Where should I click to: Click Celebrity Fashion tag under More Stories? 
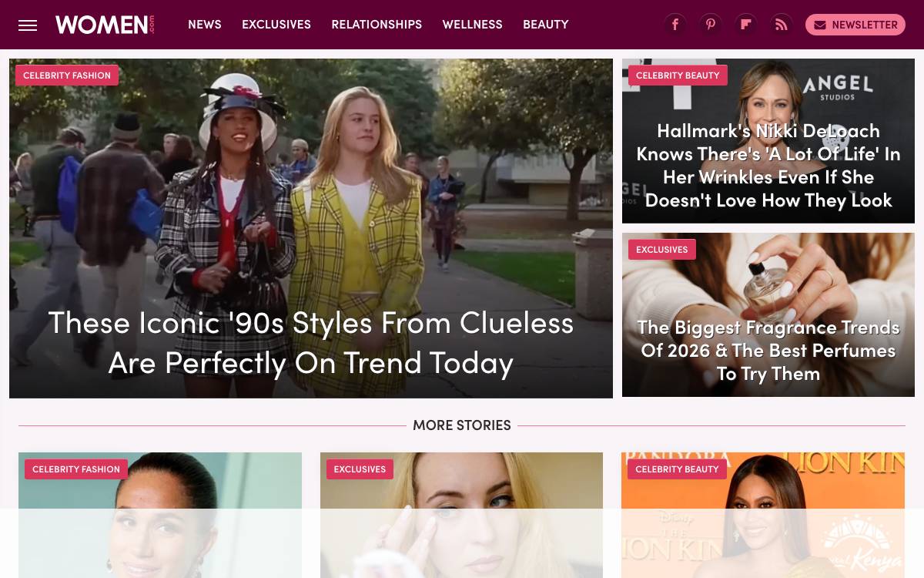coord(76,469)
